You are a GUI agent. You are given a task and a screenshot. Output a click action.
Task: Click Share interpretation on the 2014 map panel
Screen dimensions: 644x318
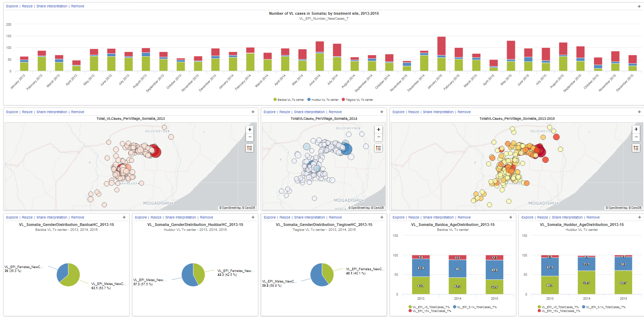[x=309, y=112]
